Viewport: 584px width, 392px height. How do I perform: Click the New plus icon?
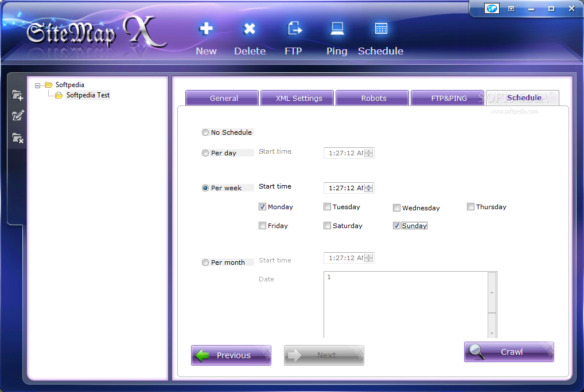[x=206, y=29]
